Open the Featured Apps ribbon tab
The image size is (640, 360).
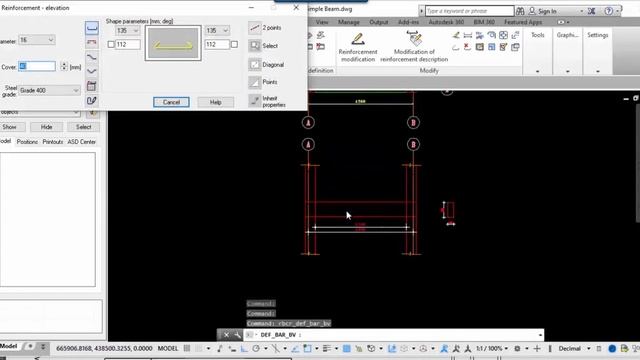pyautogui.click(x=523, y=22)
